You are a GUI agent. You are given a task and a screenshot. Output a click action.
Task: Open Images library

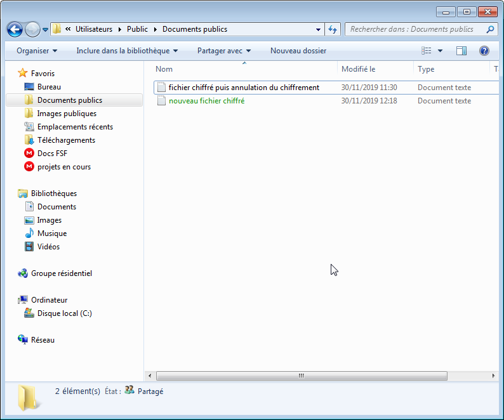click(x=49, y=220)
